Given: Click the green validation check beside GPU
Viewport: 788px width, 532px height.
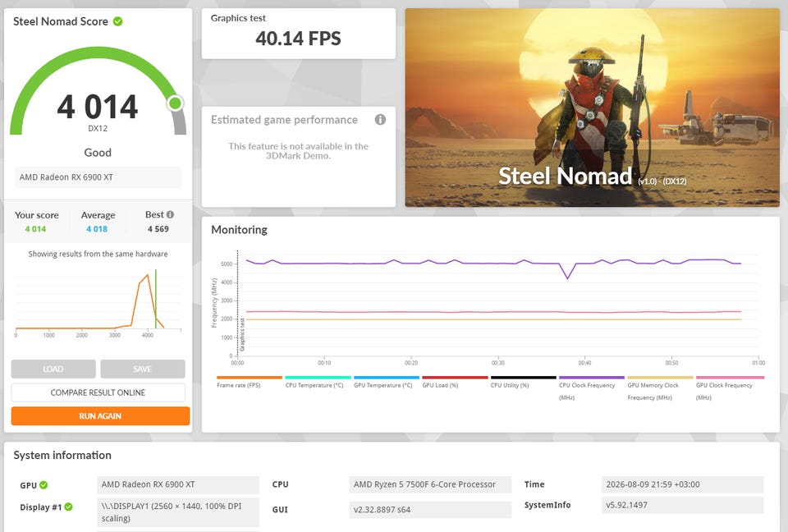Looking at the screenshot, I should 44,484.
